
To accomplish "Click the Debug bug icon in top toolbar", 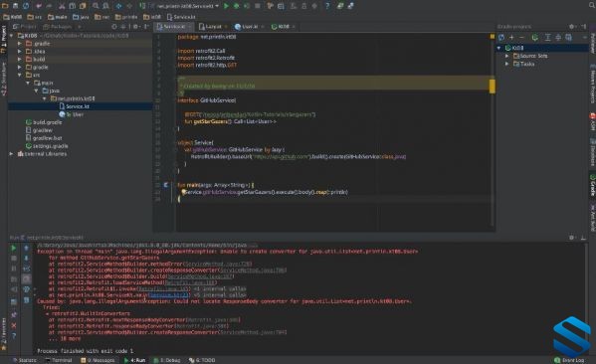I will 237,6.
